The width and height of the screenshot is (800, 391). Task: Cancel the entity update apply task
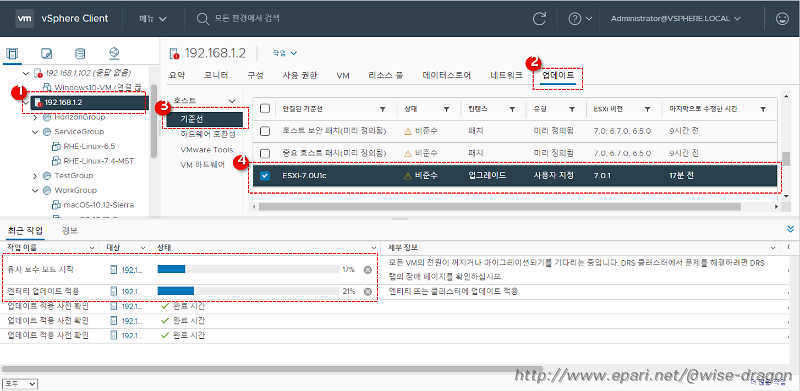(x=367, y=291)
